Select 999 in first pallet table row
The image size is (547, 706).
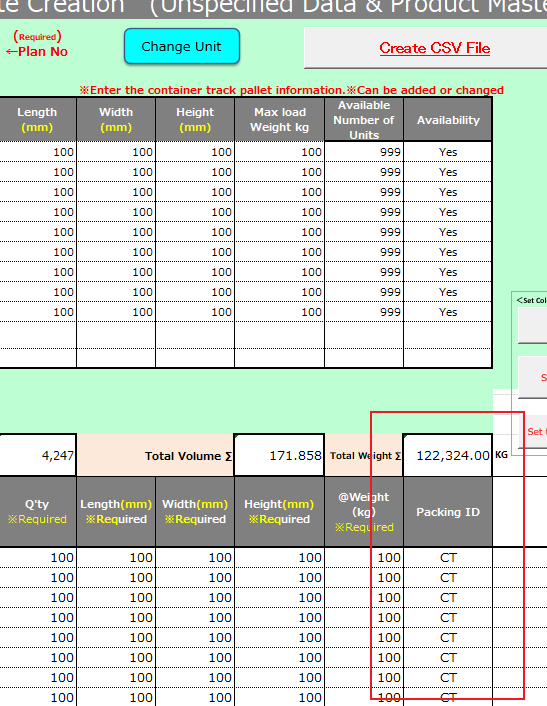[x=364, y=152]
